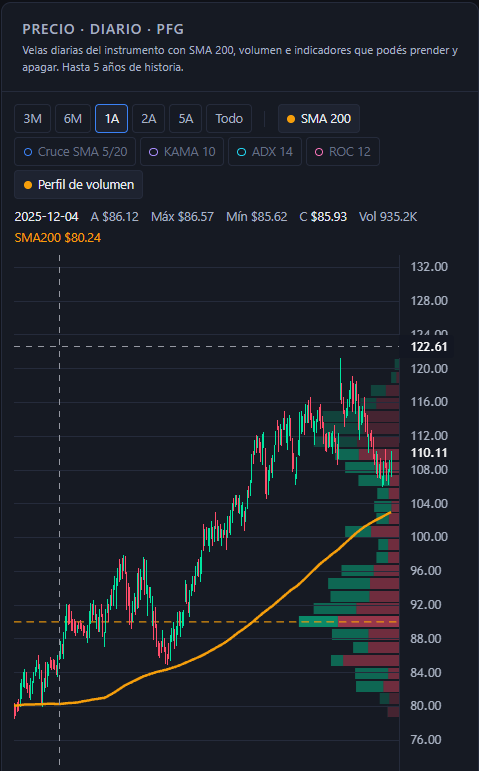Switch to 2A time range

149,119
